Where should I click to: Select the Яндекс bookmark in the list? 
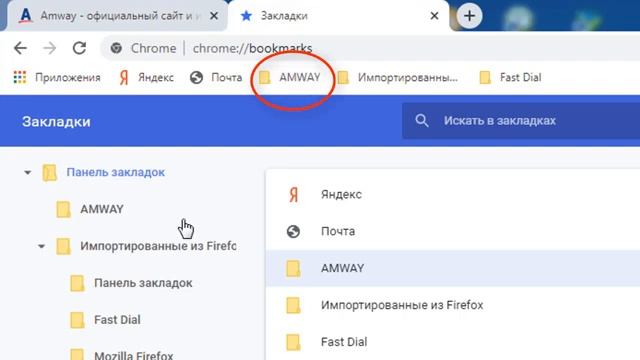click(453, 195)
